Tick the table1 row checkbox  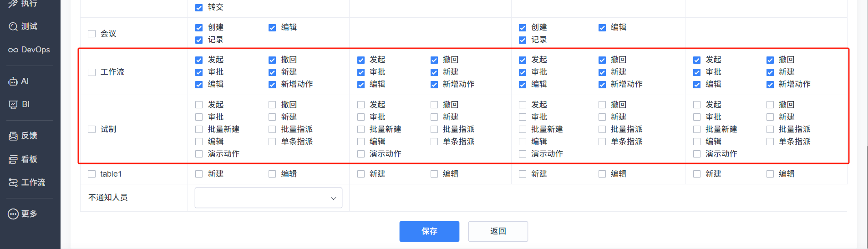[92, 174]
